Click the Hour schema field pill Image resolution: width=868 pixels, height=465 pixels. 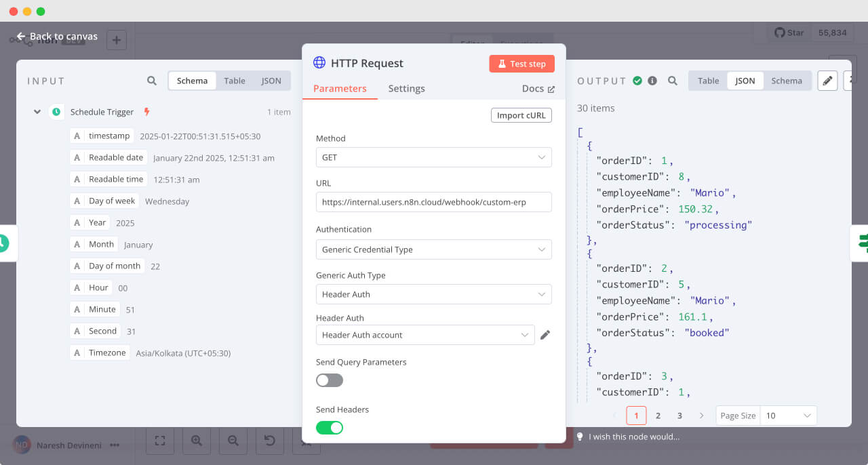tap(92, 288)
